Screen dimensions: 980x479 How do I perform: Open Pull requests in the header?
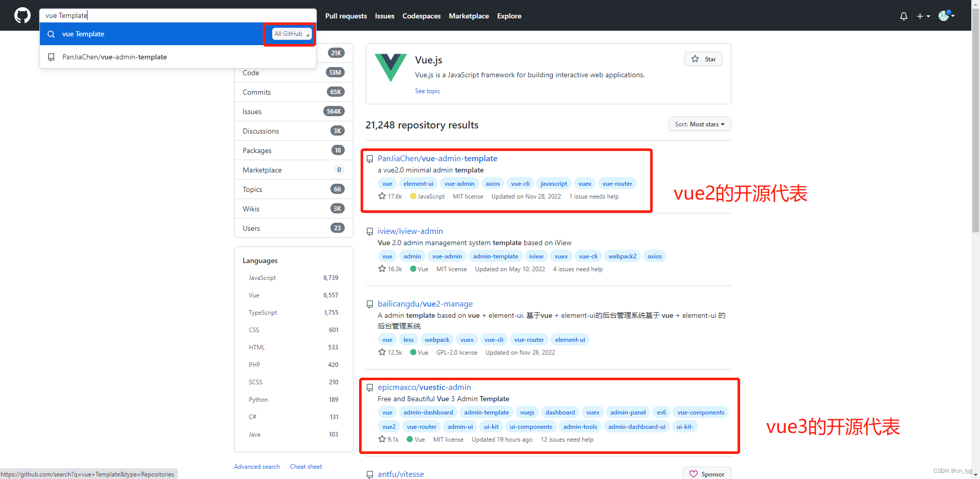346,16
